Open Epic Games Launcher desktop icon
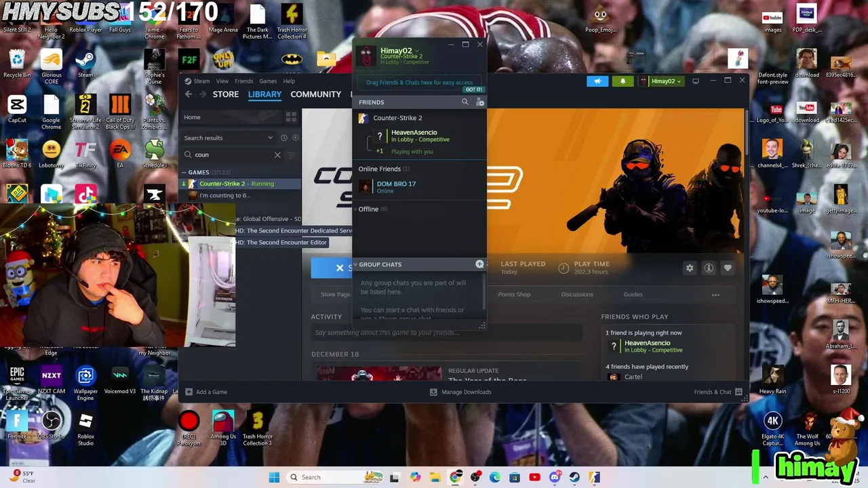This screenshot has height=488, width=868. click(17, 383)
